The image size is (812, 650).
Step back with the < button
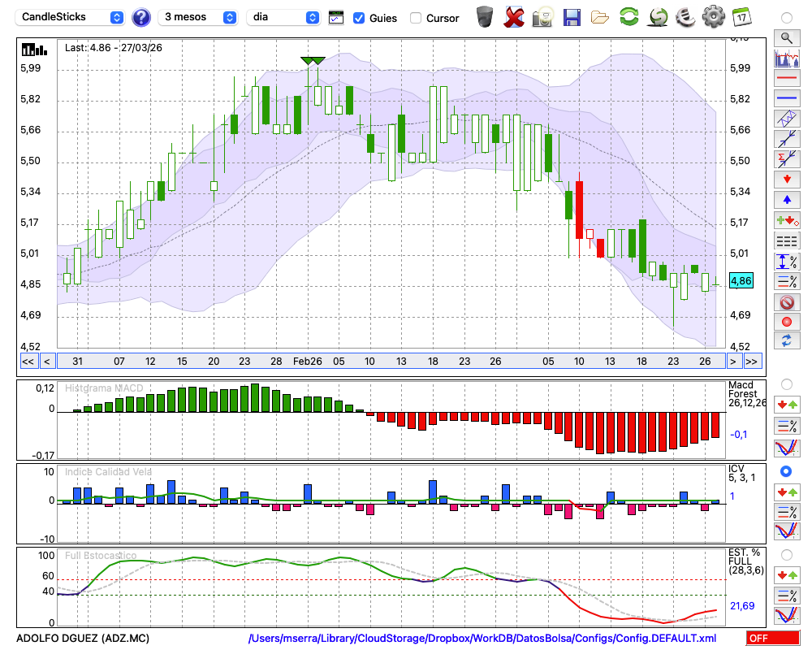pyautogui.click(x=46, y=362)
